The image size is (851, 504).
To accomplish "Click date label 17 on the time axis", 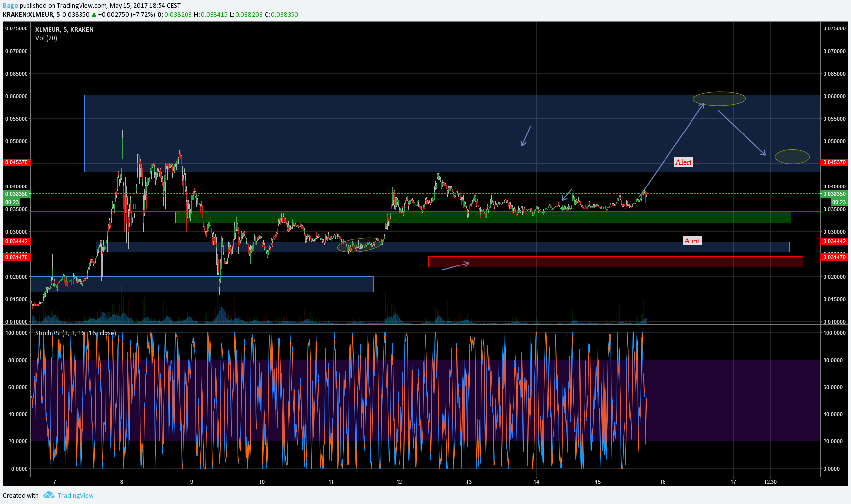I will point(733,482).
